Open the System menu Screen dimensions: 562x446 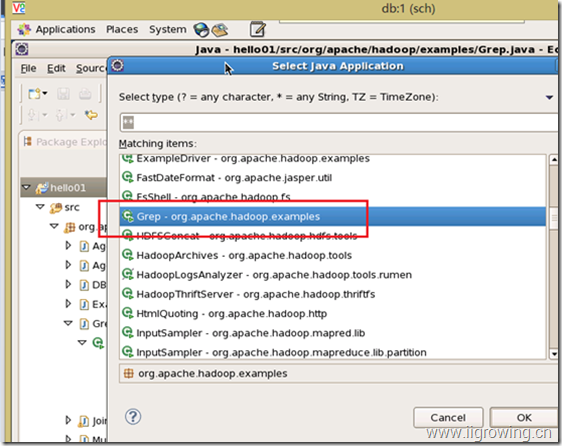168,29
